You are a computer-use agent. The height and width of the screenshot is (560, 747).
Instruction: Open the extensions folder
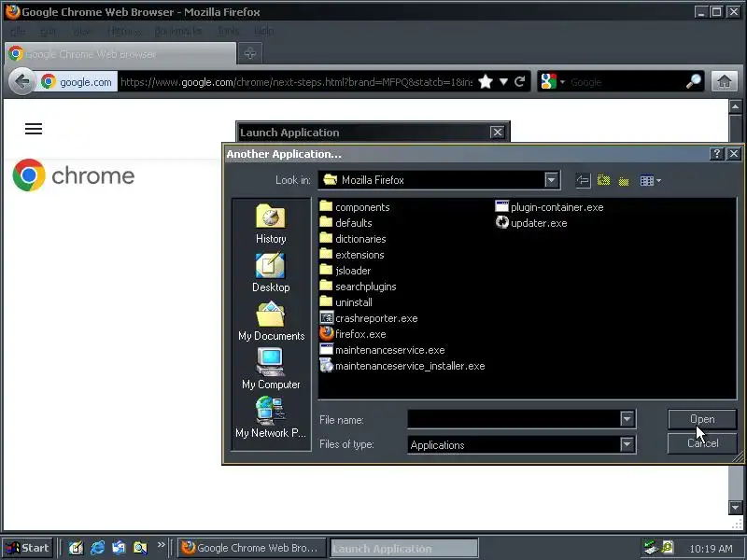(x=352, y=255)
